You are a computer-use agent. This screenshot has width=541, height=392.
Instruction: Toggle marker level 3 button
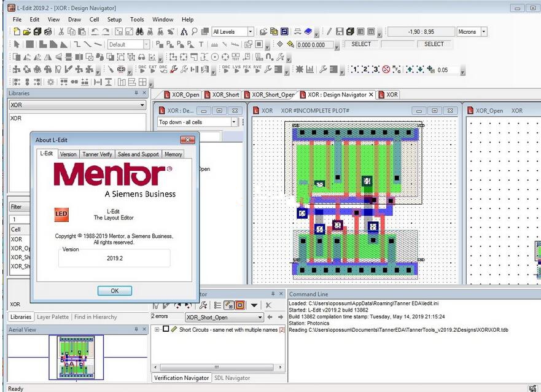click(375, 69)
